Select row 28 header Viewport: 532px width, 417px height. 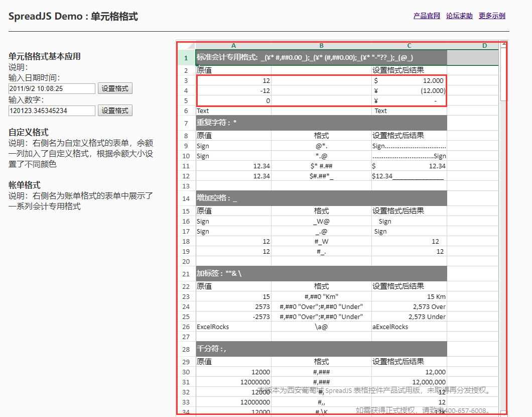click(187, 349)
